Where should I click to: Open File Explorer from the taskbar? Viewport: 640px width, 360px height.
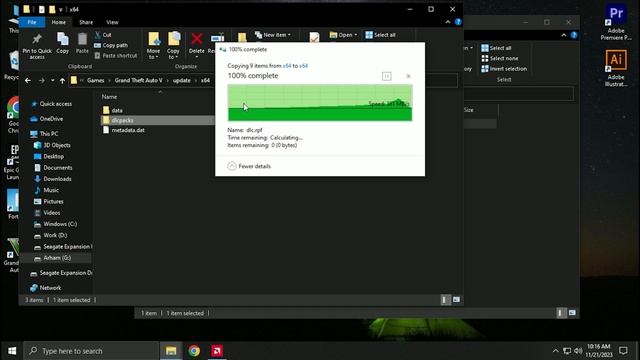click(171, 351)
